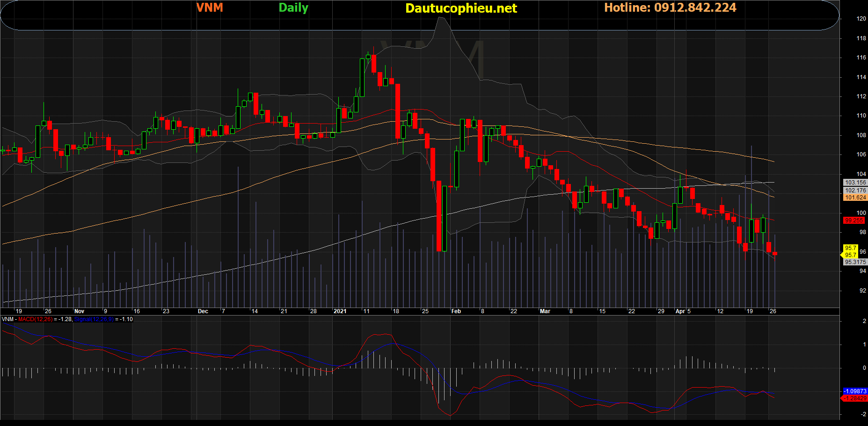Click the 110 price axis label
This screenshot has height=426, width=868.
861,116
